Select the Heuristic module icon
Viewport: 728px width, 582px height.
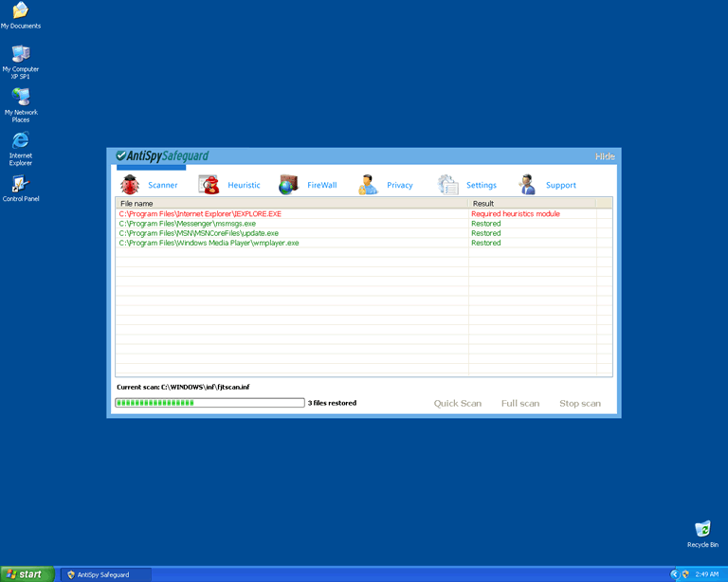209,185
